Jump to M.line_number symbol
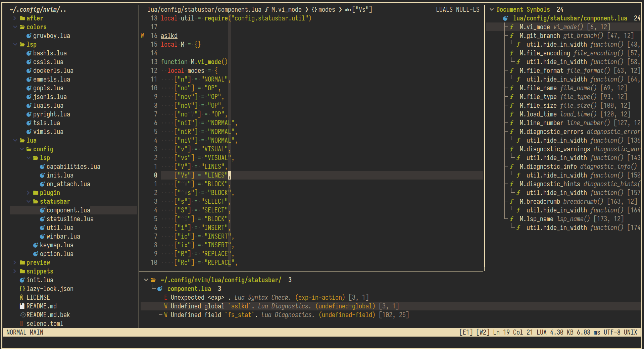 pos(541,123)
